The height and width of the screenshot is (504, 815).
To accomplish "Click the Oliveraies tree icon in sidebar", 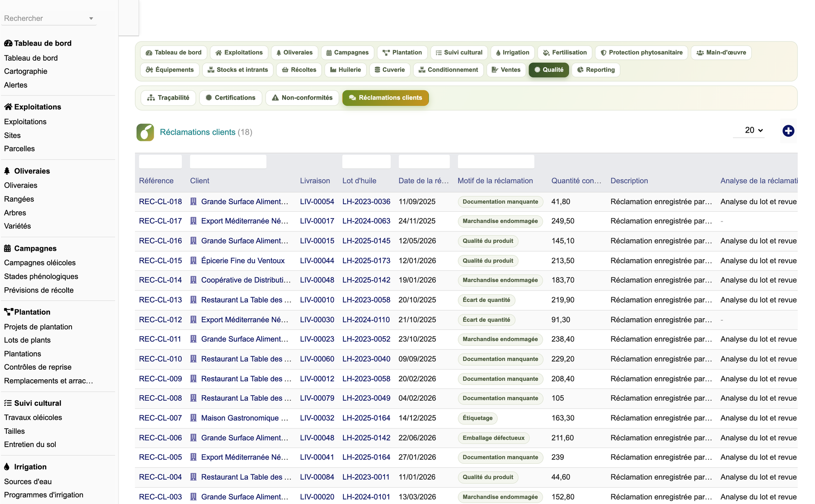I will click(7, 171).
